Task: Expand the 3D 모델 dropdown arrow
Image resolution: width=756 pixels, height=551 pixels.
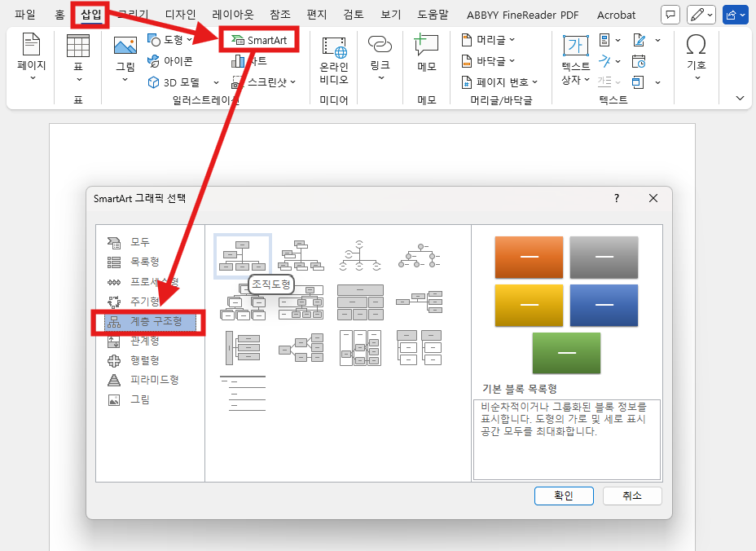Action: click(216, 82)
